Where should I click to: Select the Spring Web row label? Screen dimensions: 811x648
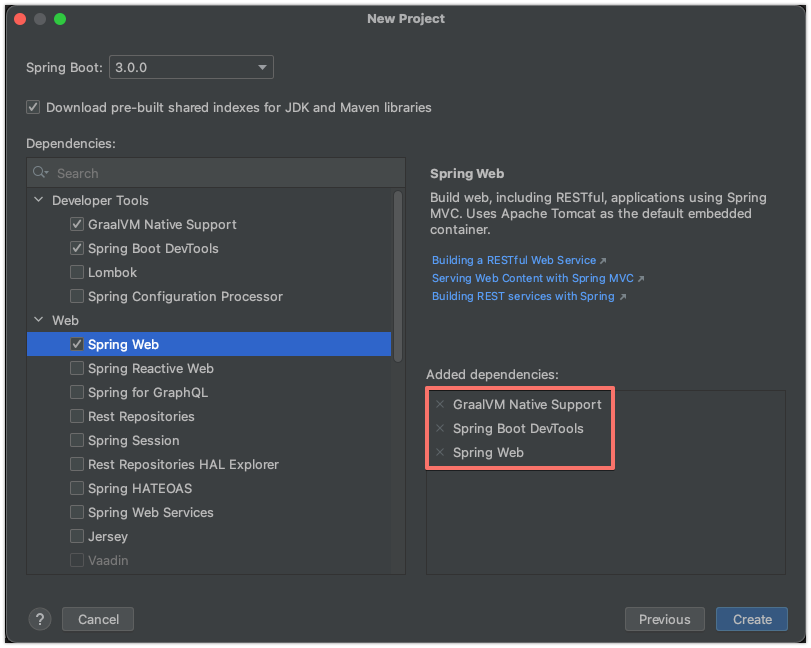point(123,344)
